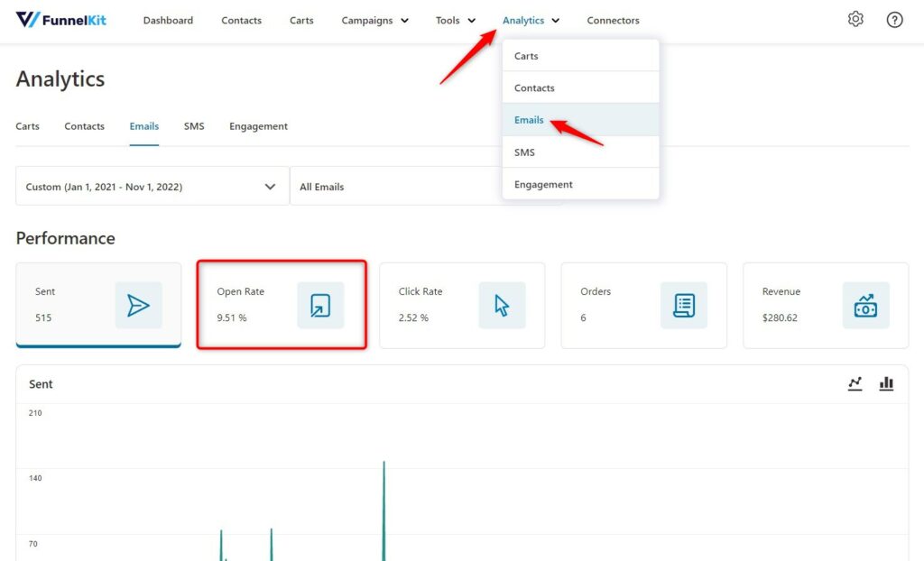Switch chart to bar graph view
Screen dimensions: 924x561
(886, 383)
